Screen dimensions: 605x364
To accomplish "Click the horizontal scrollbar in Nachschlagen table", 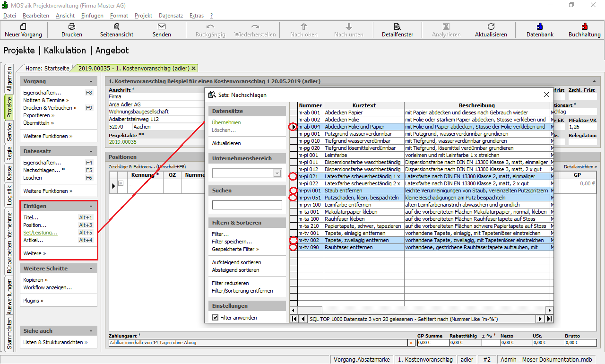I will (421, 310).
